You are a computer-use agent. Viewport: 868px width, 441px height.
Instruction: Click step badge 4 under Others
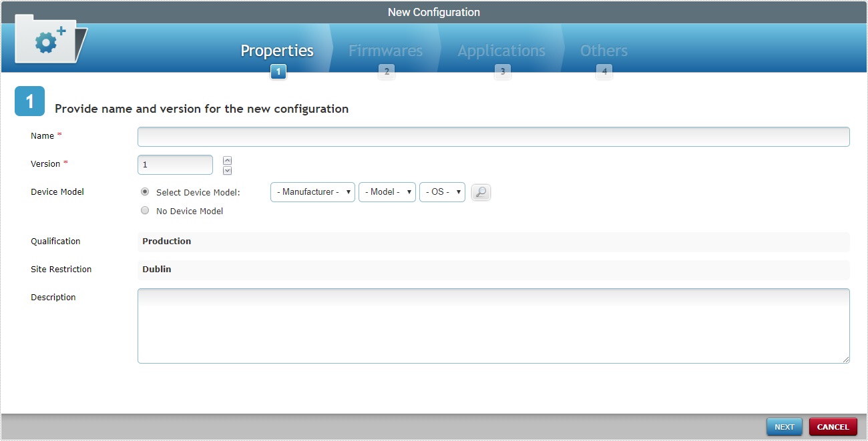(x=604, y=71)
